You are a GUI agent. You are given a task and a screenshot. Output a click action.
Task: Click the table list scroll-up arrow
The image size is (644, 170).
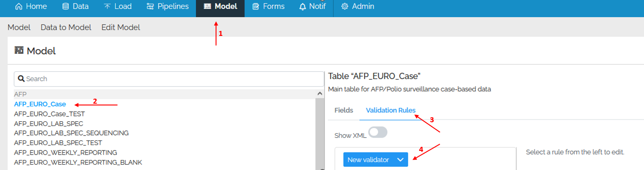[320, 93]
